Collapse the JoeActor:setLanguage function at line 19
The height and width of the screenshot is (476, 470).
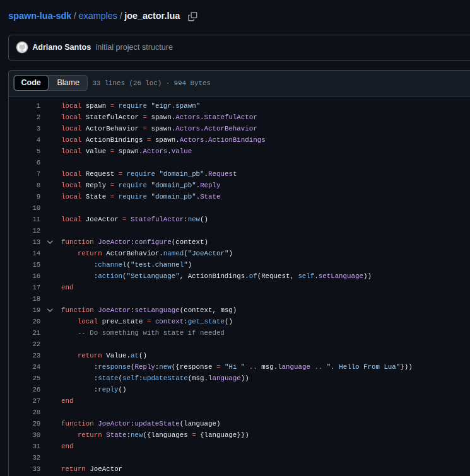[x=50, y=310]
